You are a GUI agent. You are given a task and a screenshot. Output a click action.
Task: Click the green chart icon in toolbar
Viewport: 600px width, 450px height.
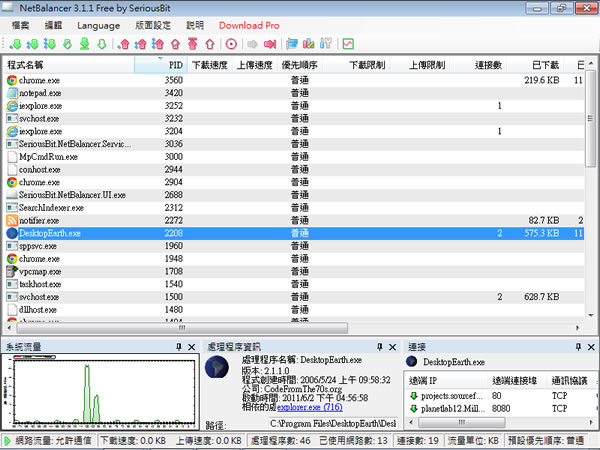click(x=347, y=44)
